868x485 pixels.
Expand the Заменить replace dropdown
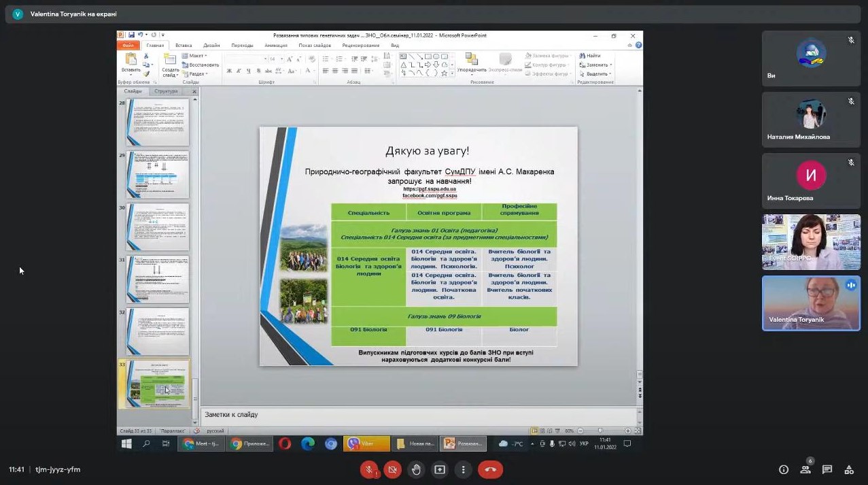coord(595,65)
